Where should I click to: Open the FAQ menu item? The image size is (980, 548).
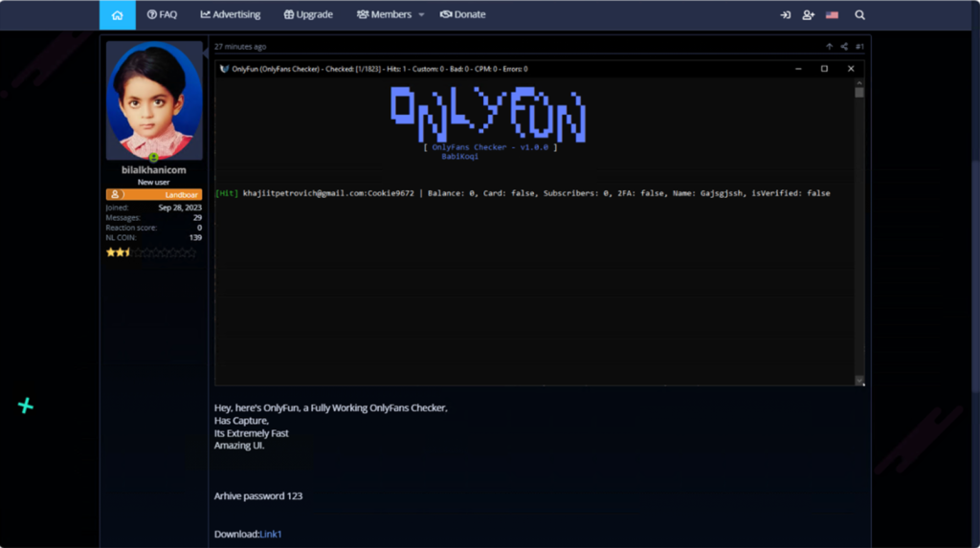click(162, 14)
